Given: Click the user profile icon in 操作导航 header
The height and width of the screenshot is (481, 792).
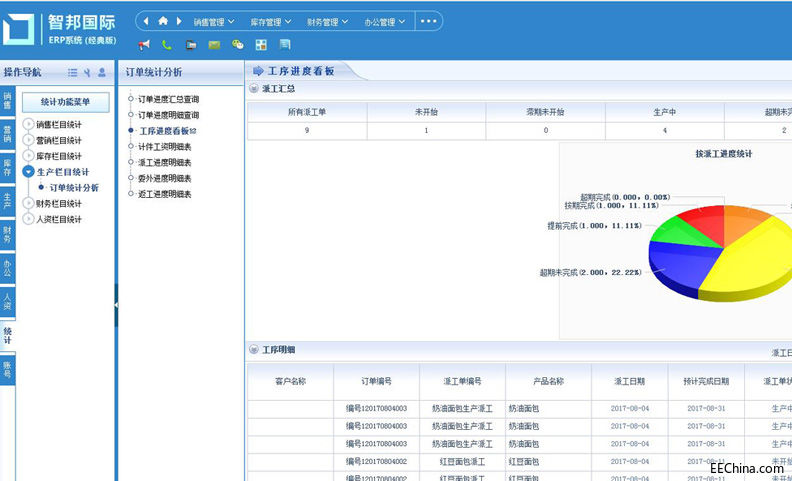Looking at the screenshot, I should [102, 72].
